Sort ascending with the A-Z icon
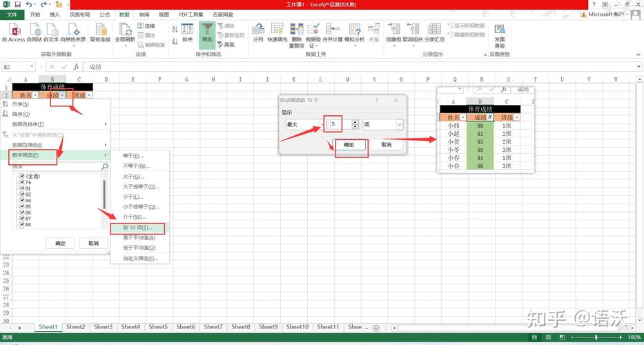This screenshot has width=644, height=345. tap(175, 29)
